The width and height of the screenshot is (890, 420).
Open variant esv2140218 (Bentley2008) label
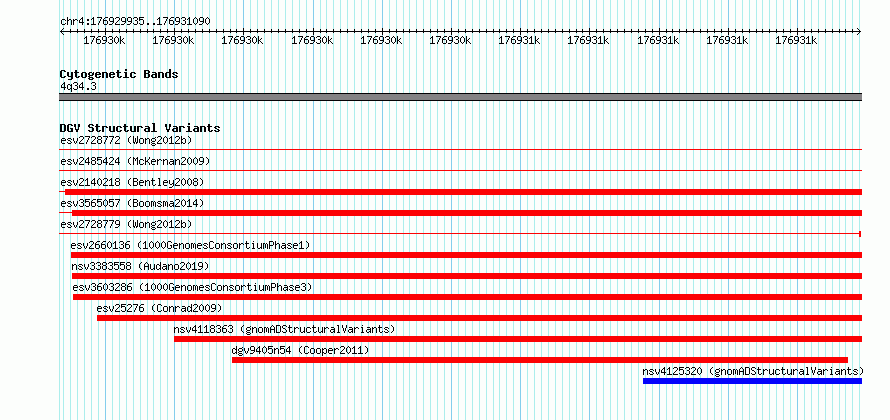pyautogui.click(x=132, y=182)
